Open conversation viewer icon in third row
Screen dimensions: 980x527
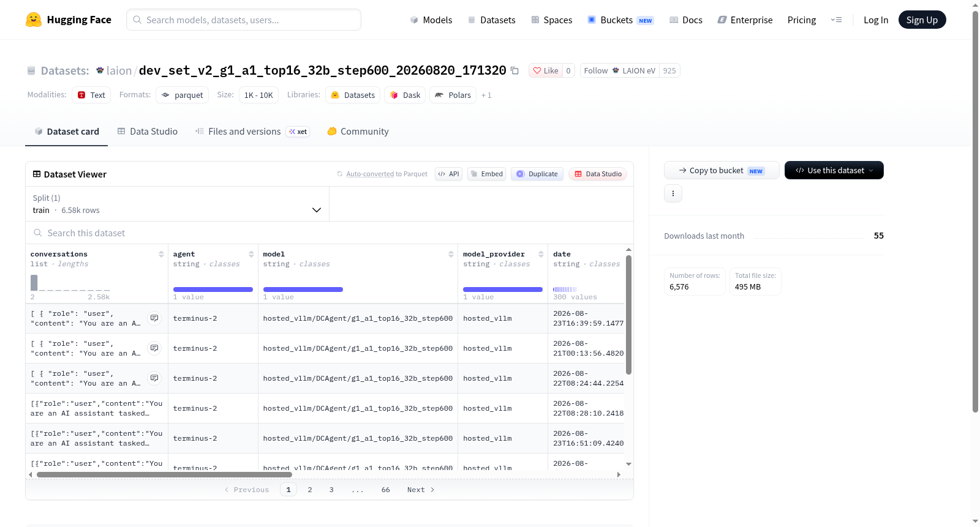(x=154, y=378)
